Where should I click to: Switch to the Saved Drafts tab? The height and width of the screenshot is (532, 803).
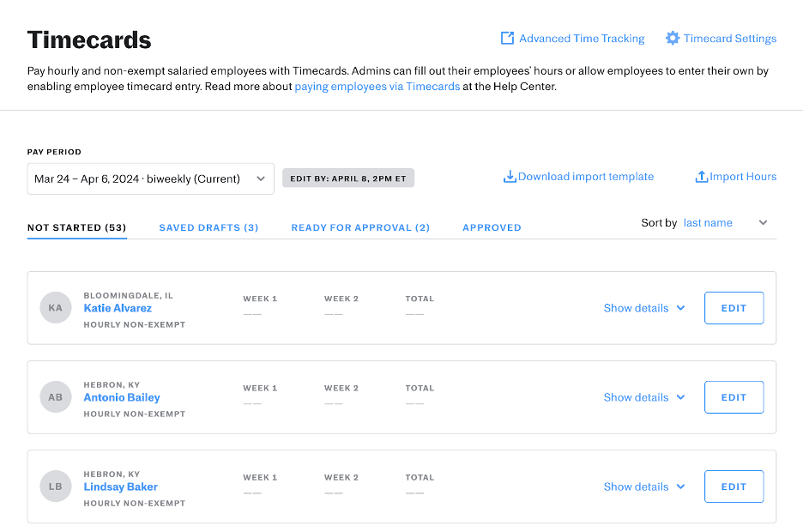tap(208, 227)
